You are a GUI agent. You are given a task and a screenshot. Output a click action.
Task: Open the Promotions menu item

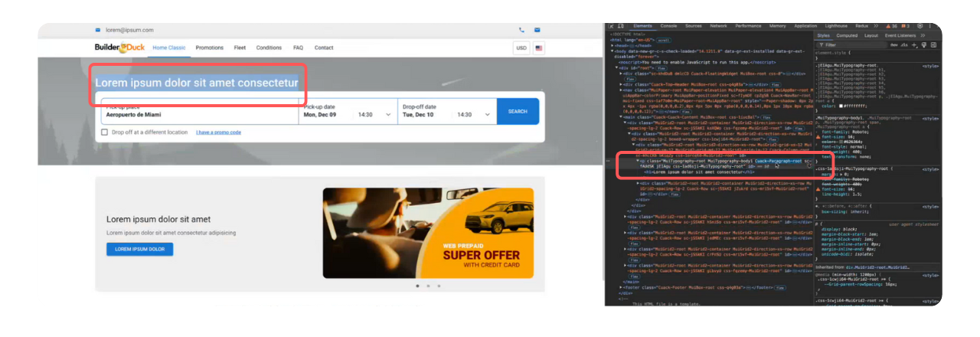pyautogui.click(x=209, y=47)
